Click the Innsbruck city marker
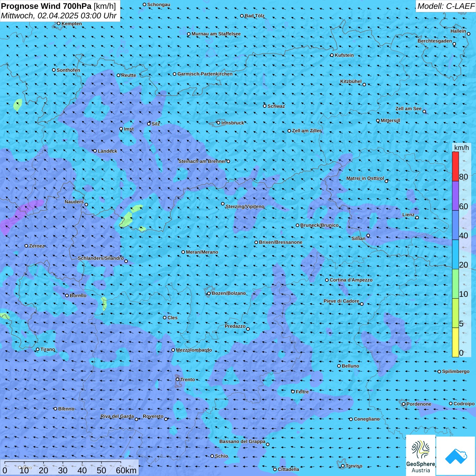The width and height of the screenshot is (476, 476). pos(219,123)
